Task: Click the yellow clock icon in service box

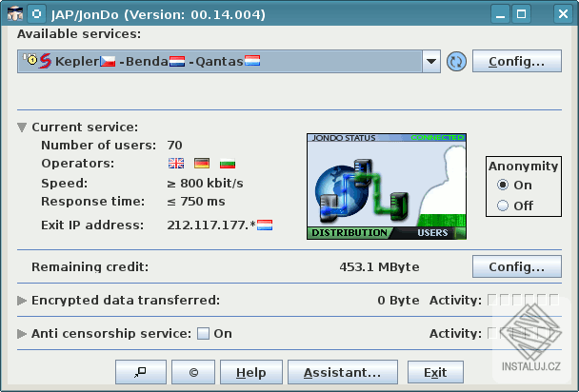Action: coord(31,59)
